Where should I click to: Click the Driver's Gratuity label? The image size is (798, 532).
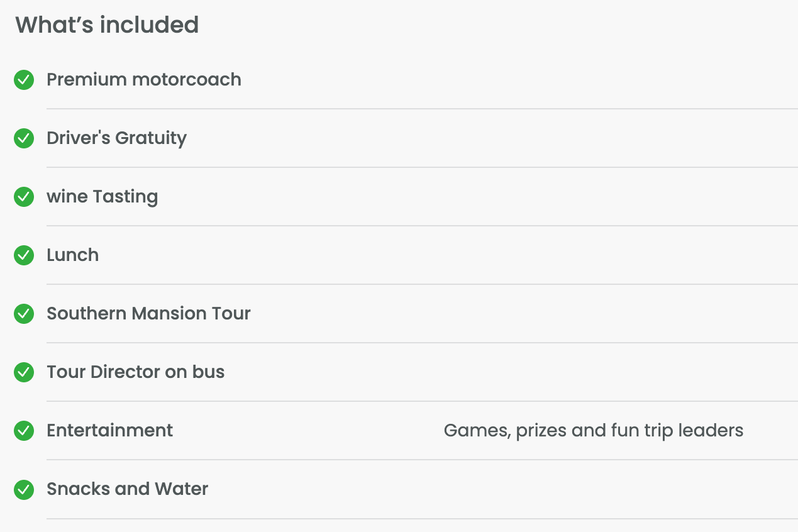[116, 138]
